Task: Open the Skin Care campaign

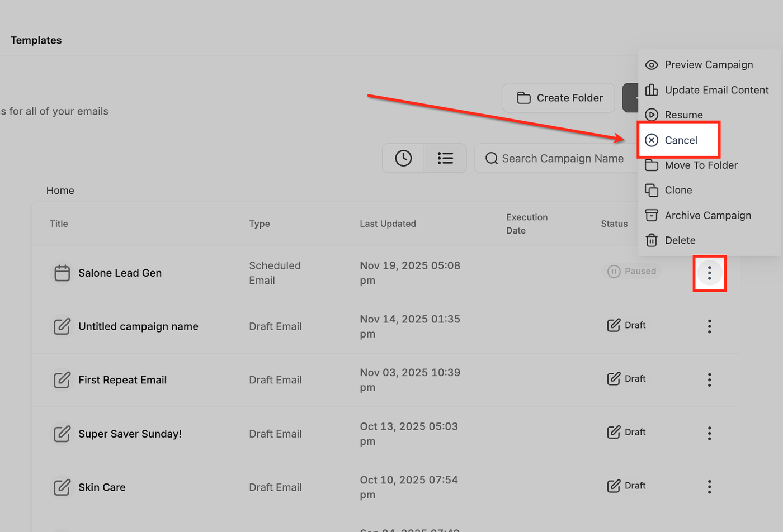Action: tap(102, 487)
